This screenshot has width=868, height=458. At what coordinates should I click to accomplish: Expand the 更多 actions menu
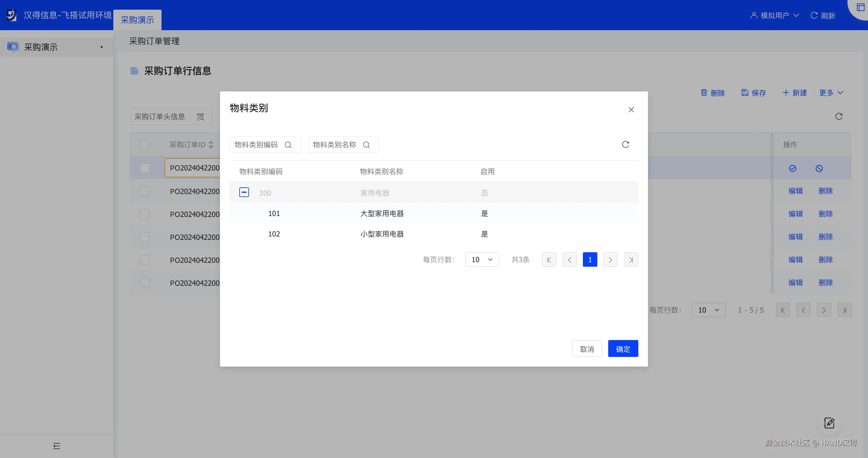coord(831,93)
